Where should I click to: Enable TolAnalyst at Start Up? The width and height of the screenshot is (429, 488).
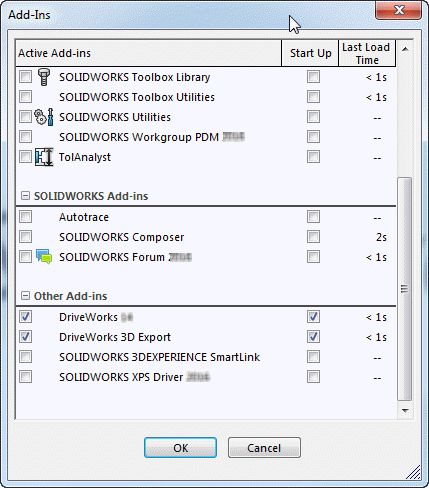(x=313, y=157)
